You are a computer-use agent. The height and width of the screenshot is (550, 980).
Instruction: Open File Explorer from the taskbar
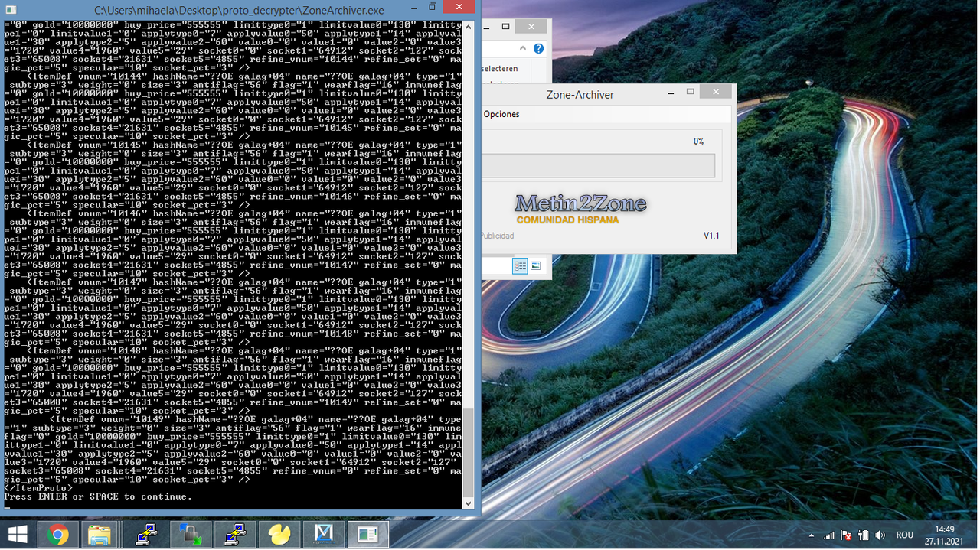[100, 535]
